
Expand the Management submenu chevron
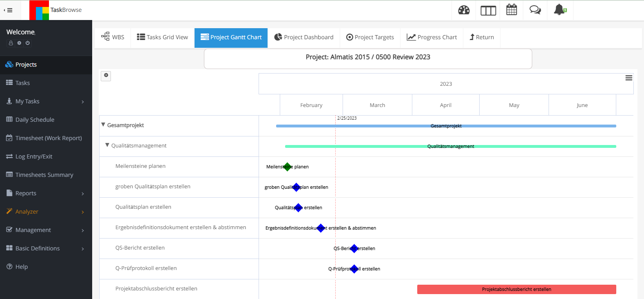[83, 230]
